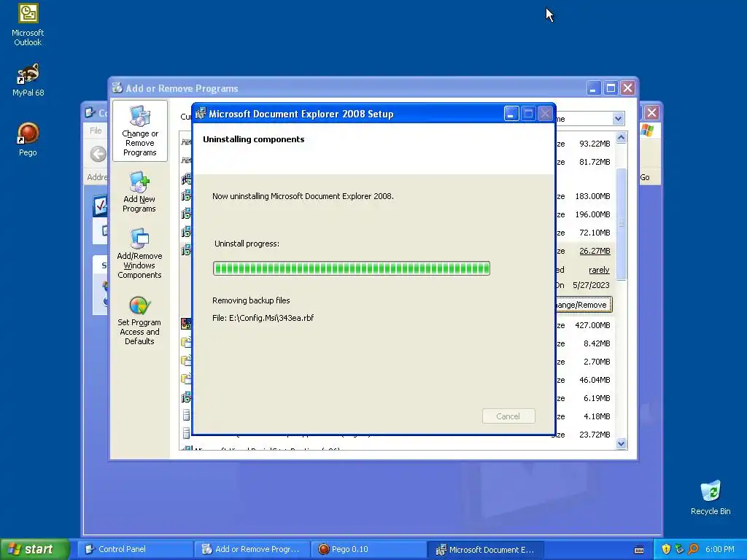Close the Control Panel window
Image resolution: width=747 pixels, height=560 pixels.
click(651, 113)
